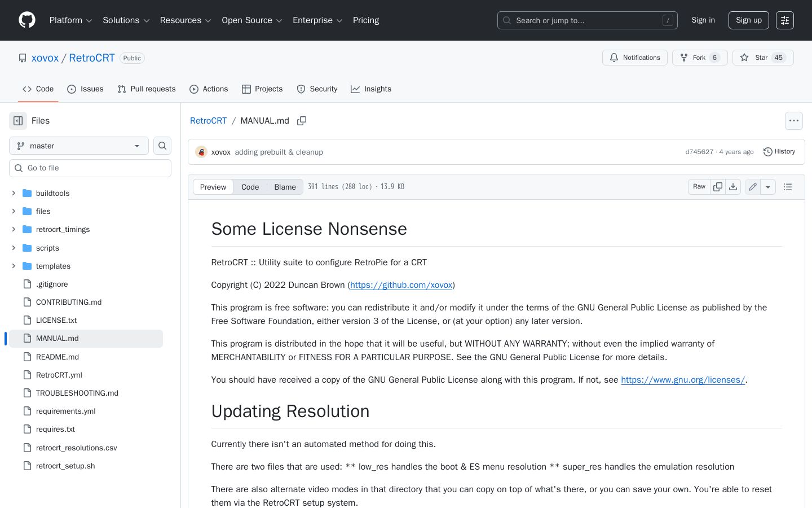The image size is (812, 508).
Task: Expand the files folder
Action: tap(14, 211)
